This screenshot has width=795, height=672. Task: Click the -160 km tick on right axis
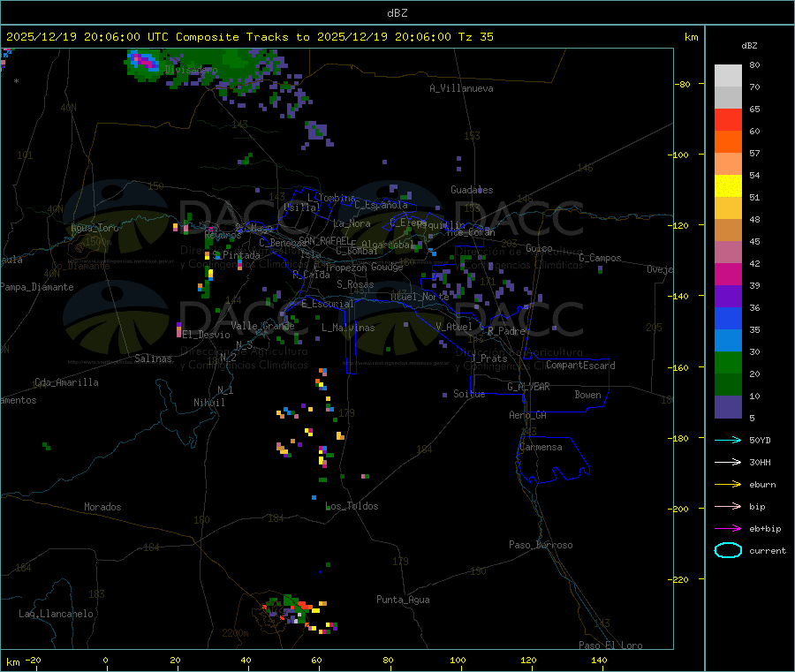680,367
